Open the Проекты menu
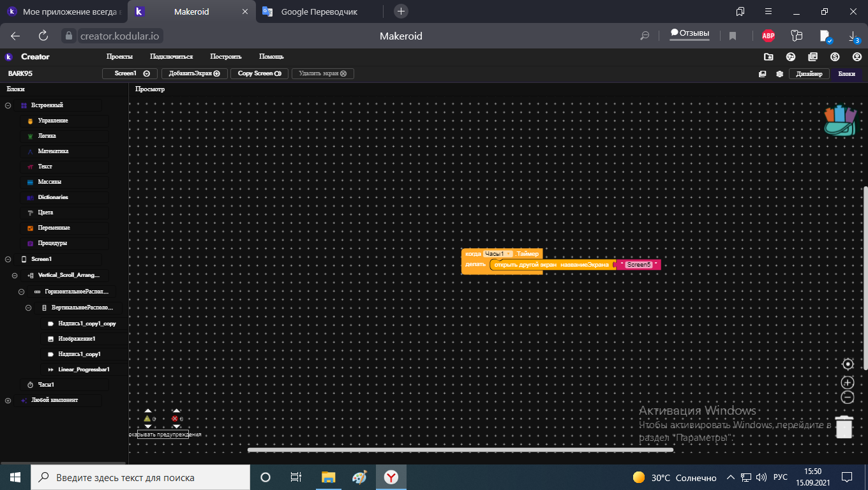868x490 pixels. (x=119, y=57)
